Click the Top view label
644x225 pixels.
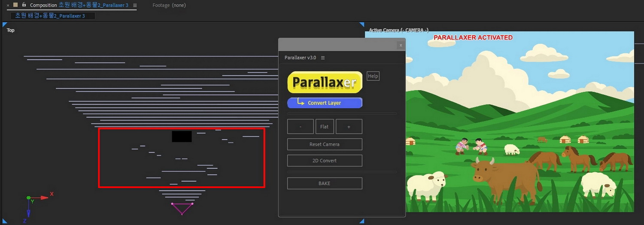click(11, 30)
